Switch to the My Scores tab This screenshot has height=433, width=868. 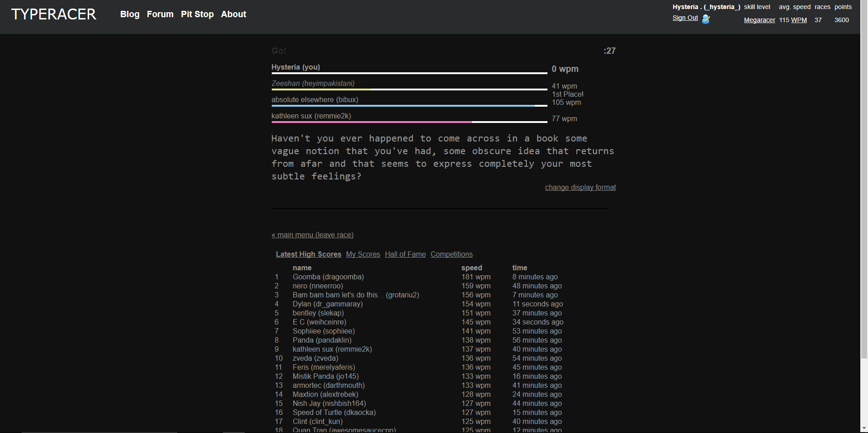(x=363, y=254)
